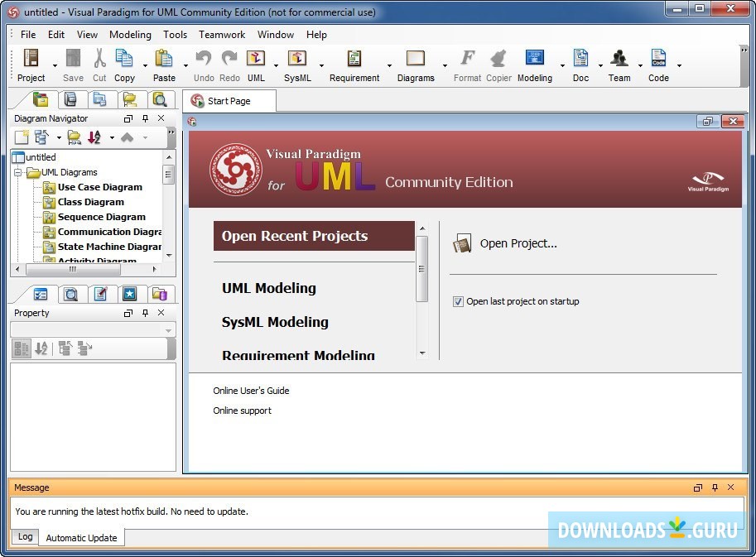Open the SysML dropdown arrow

coord(321,65)
